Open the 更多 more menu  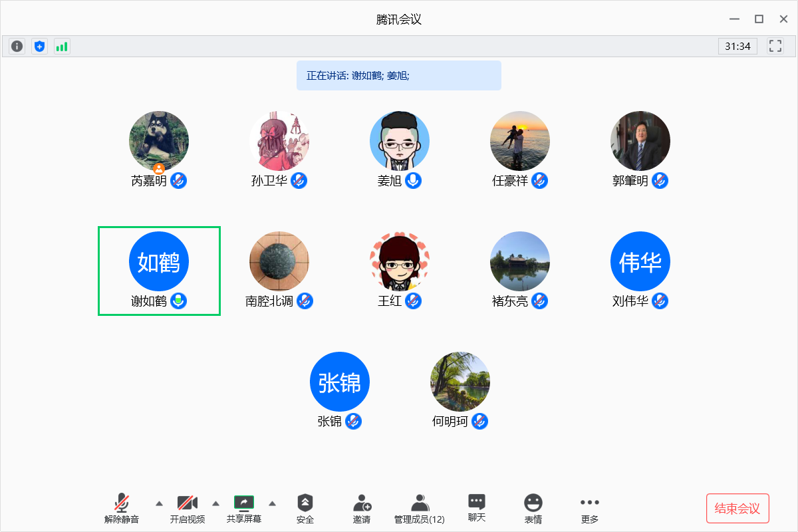point(589,509)
